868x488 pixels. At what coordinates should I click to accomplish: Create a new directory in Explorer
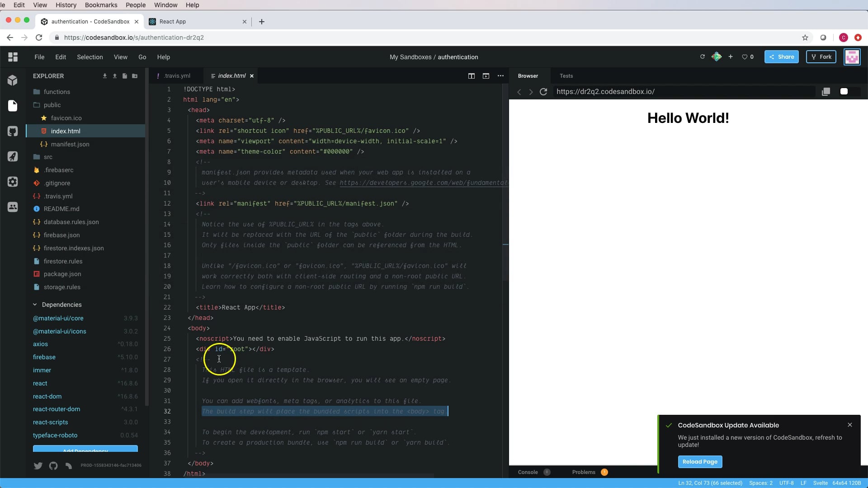pyautogui.click(x=135, y=76)
